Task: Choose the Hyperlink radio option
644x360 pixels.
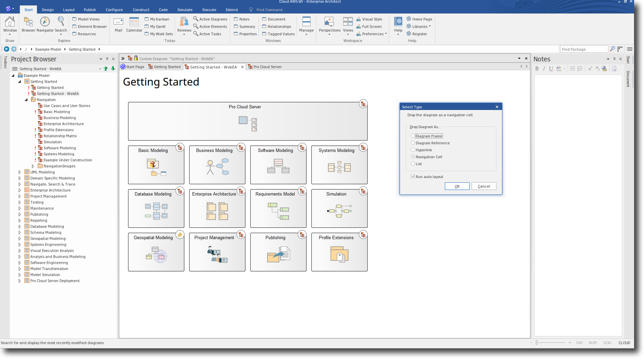Action: coord(413,150)
